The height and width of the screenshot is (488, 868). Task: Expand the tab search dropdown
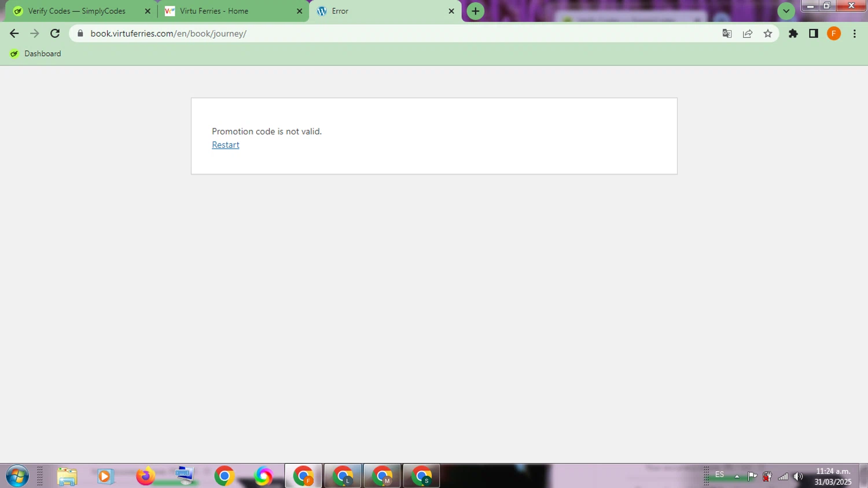click(786, 11)
